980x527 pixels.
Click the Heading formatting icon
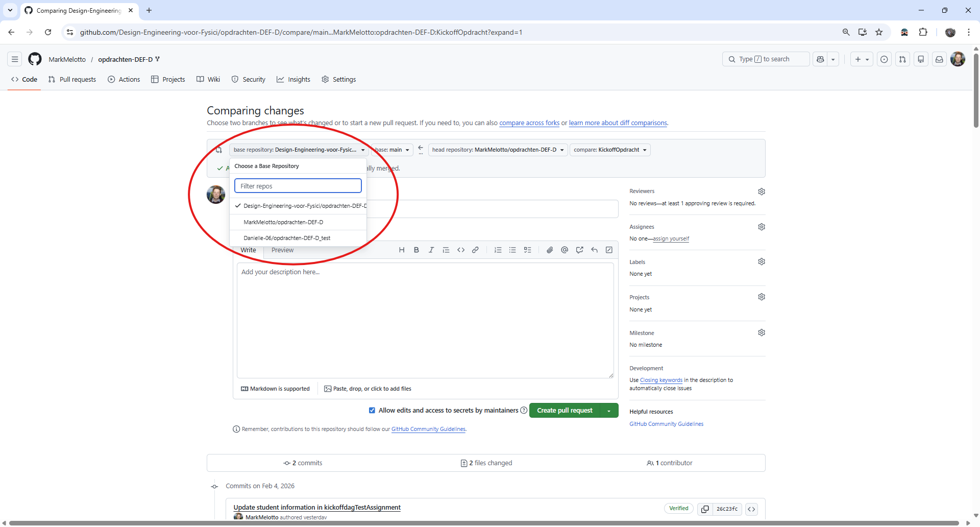click(402, 250)
